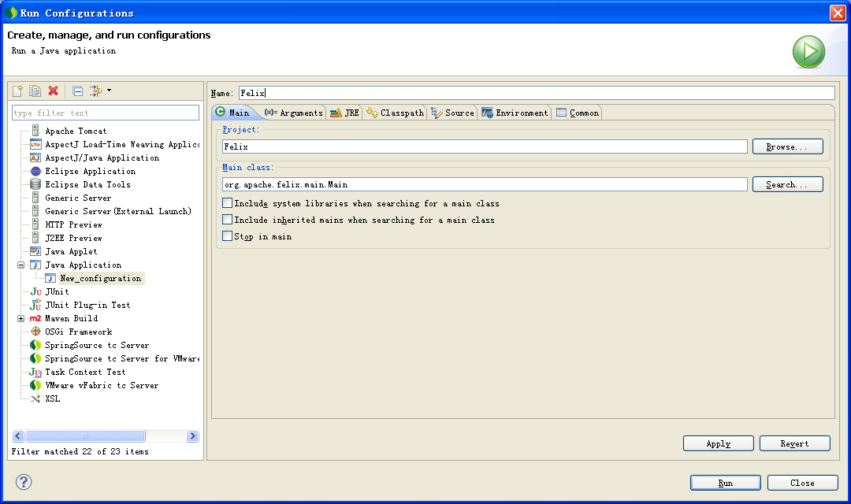The height and width of the screenshot is (504, 851).
Task: Switch to the Main tab
Action: pos(233,113)
